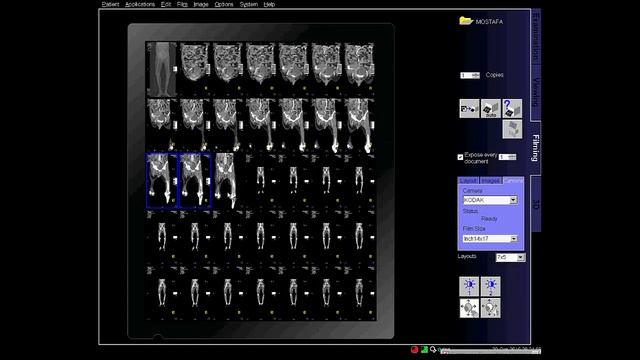The width and height of the screenshot is (640, 360).
Task: Open the Image menu
Action: 201,4
